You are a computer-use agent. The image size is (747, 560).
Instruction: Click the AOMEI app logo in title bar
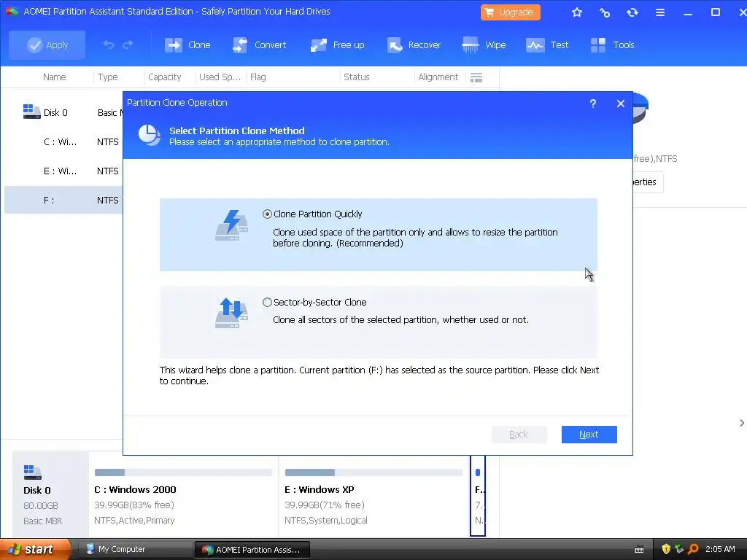pos(12,12)
